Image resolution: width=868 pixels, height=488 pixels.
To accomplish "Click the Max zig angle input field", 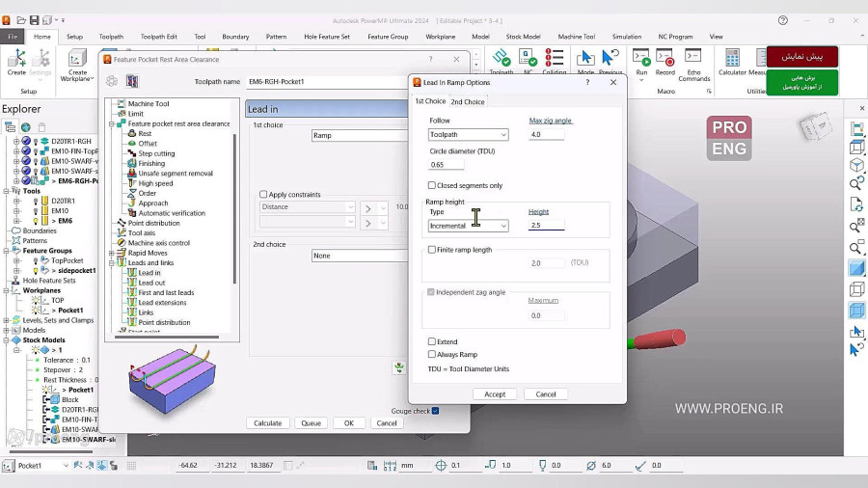I will 547,134.
